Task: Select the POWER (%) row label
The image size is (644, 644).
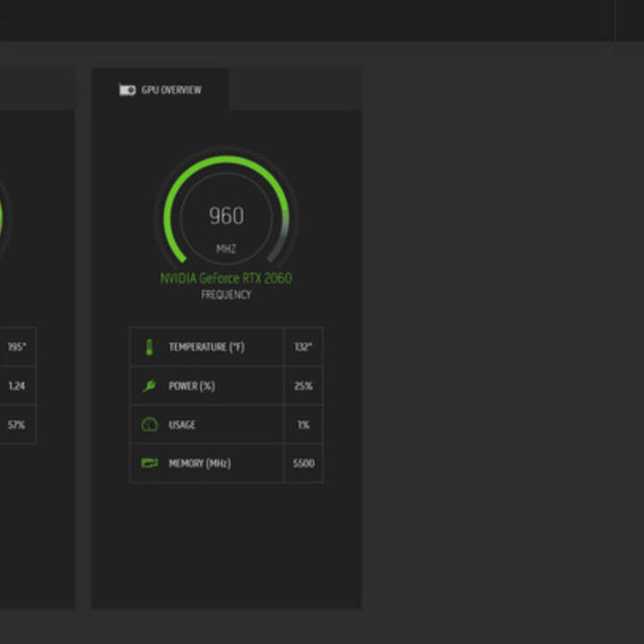Action: pyautogui.click(x=191, y=386)
